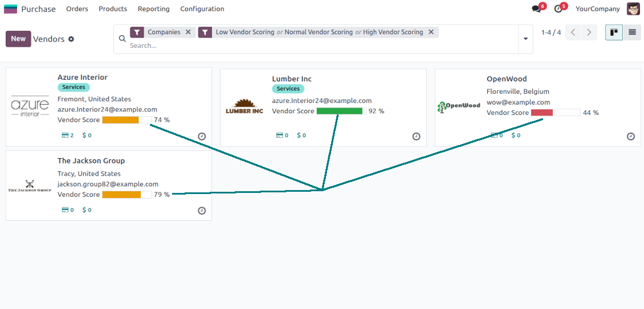Click the OpenWood logo thumbnail

pos(459,106)
